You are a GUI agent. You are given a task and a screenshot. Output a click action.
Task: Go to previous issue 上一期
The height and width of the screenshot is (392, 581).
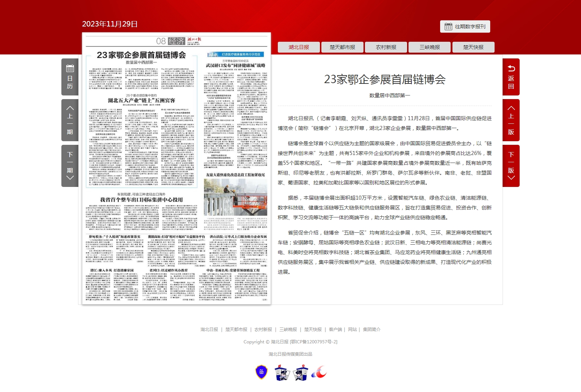(x=70, y=120)
